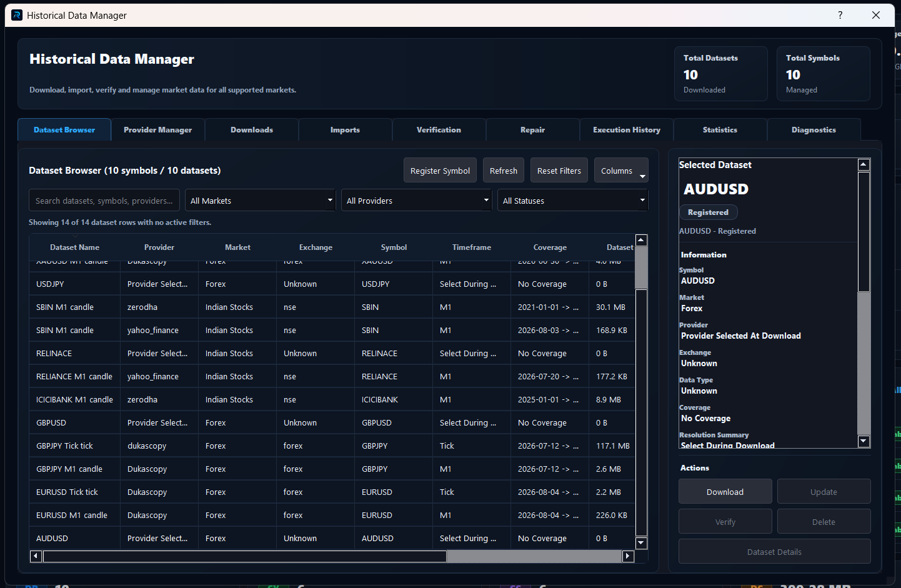Sort by the Timeframe column header
Screen dimensions: 901x588
[x=472, y=247]
